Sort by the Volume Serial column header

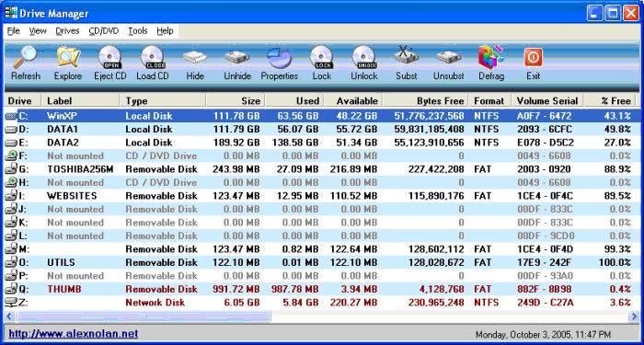(548, 100)
